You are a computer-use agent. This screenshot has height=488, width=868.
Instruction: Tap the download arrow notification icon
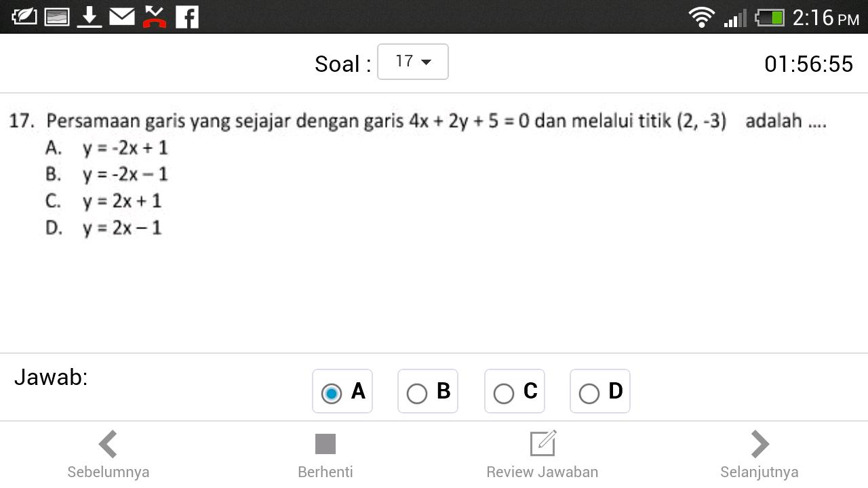pos(89,16)
